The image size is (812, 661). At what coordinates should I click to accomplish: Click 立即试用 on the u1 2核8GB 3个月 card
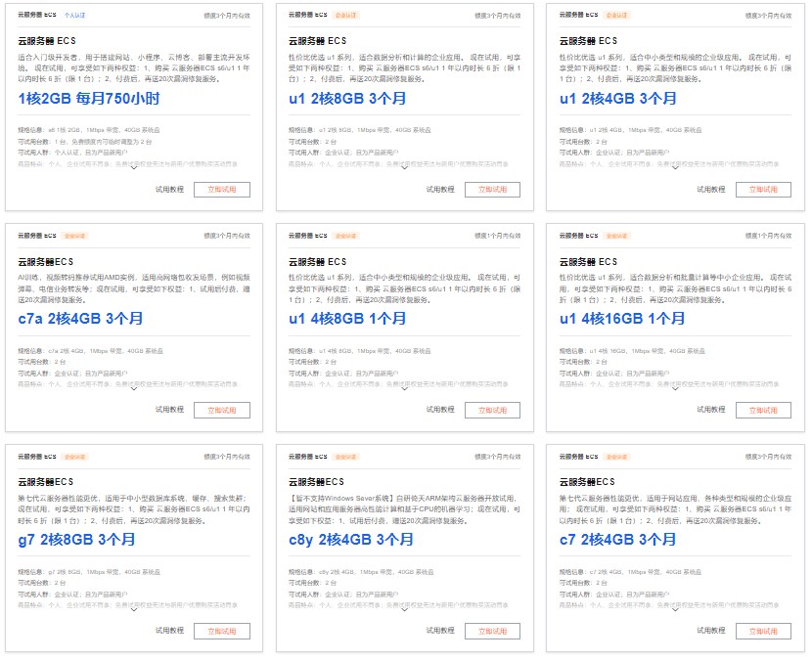point(492,190)
